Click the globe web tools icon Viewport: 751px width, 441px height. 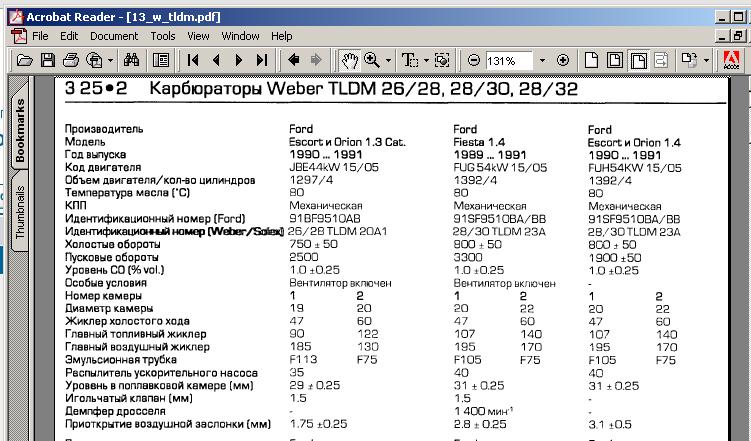(x=94, y=60)
